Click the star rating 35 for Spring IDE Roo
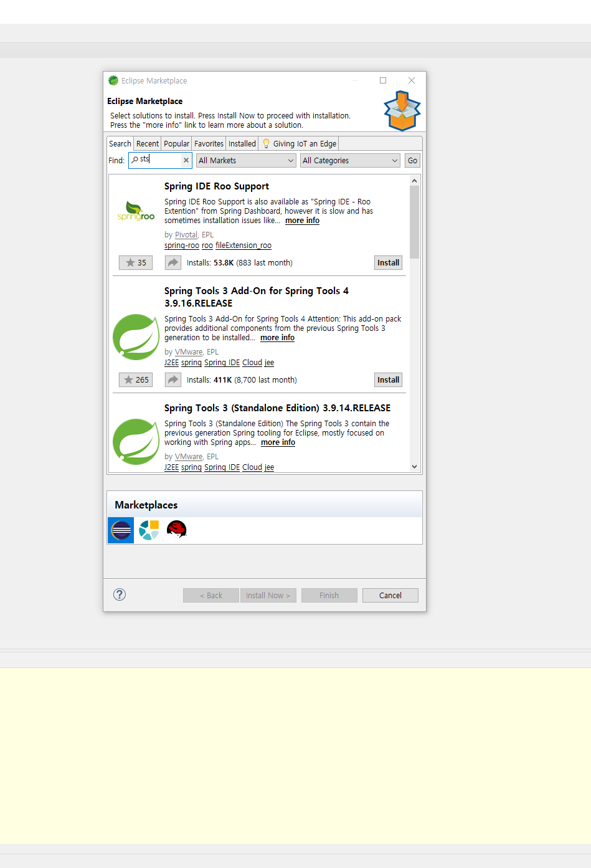This screenshot has width=591, height=868. (x=136, y=263)
